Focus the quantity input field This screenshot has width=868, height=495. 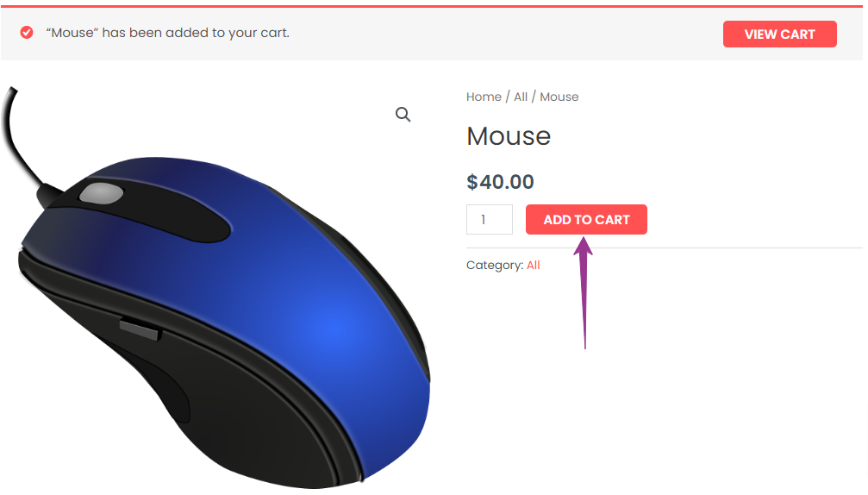[490, 220]
